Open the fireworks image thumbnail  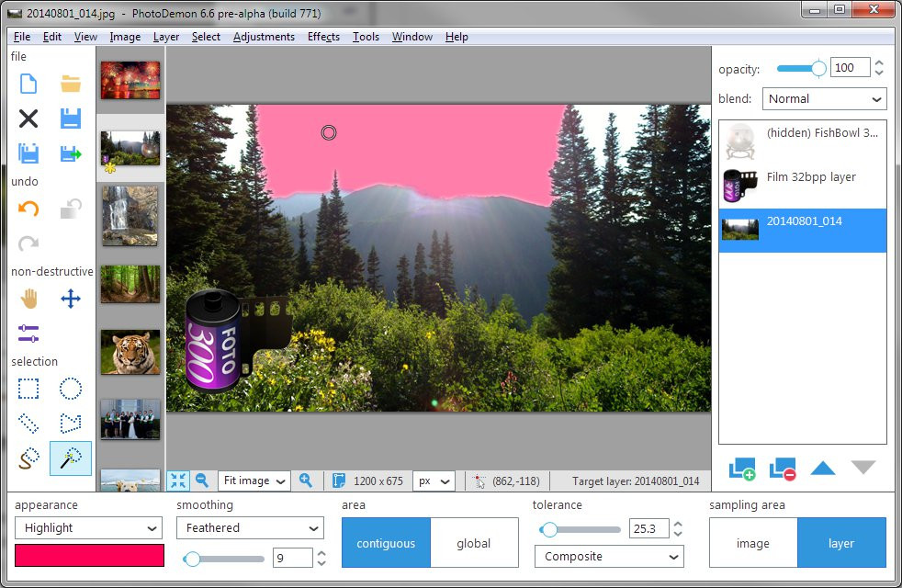(x=130, y=80)
